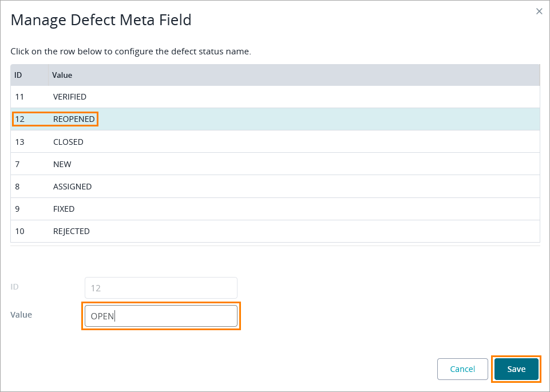Save the defect status name

click(x=516, y=369)
